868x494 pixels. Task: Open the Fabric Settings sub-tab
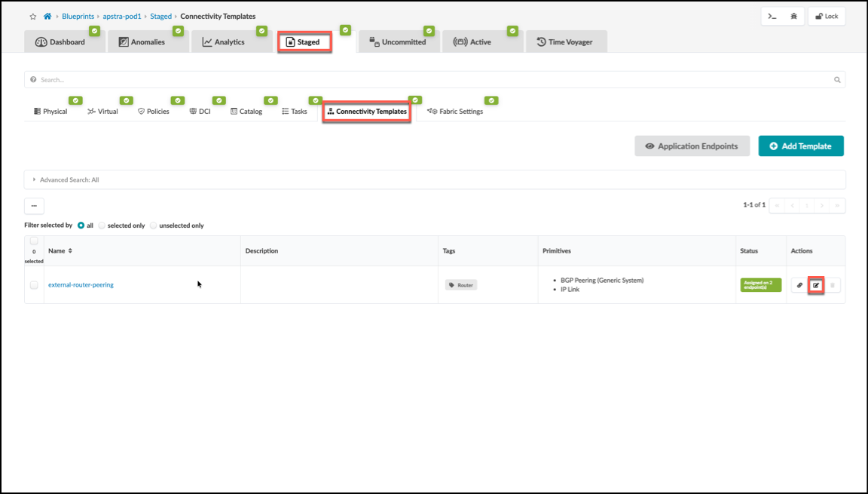pos(456,112)
